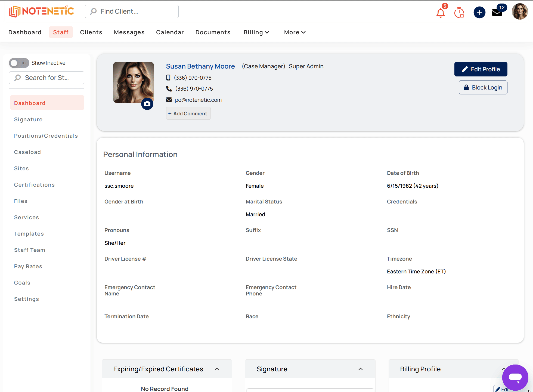The height and width of the screenshot is (392, 533).
Task: Click the username value ssc.smoore
Action: point(119,186)
